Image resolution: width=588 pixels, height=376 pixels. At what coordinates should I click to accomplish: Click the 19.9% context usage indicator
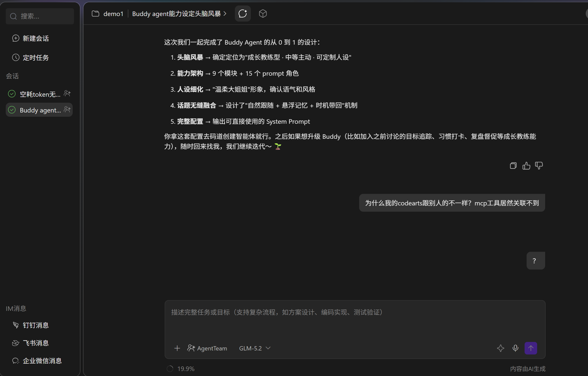coord(181,369)
